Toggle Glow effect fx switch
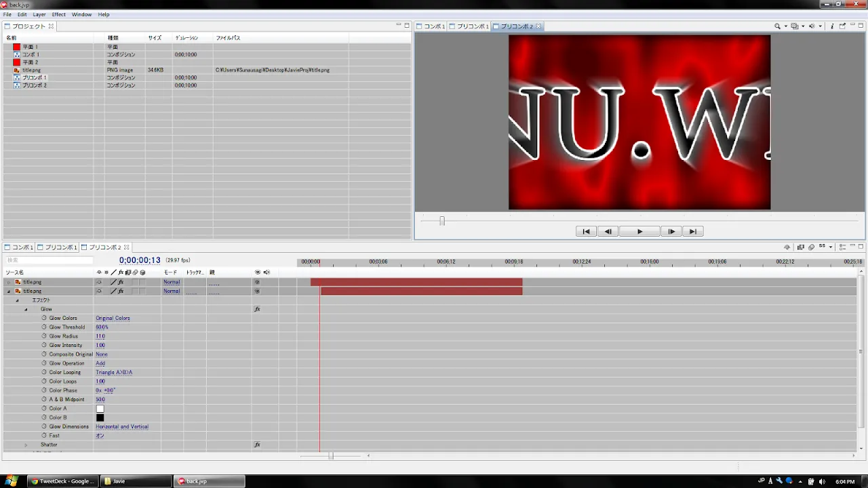The width and height of the screenshot is (868, 488). click(257, 309)
